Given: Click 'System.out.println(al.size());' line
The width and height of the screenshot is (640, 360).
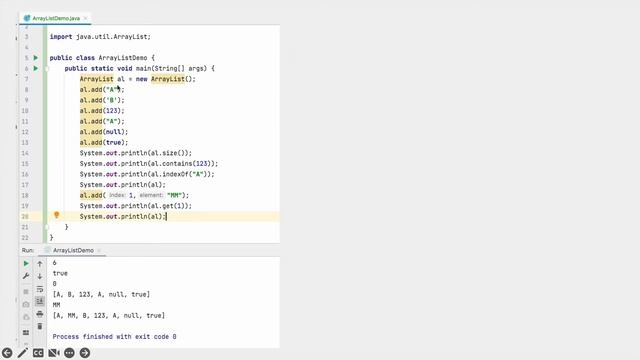Looking at the screenshot, I should pos(136,153).
